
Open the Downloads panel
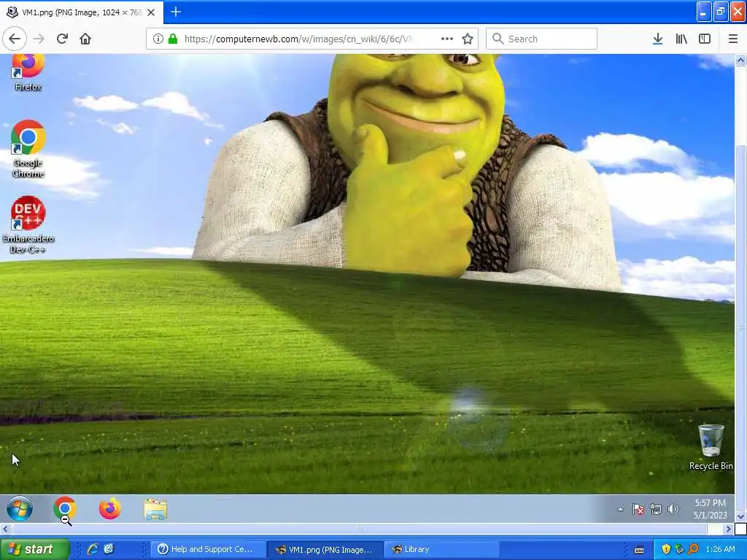657,39
